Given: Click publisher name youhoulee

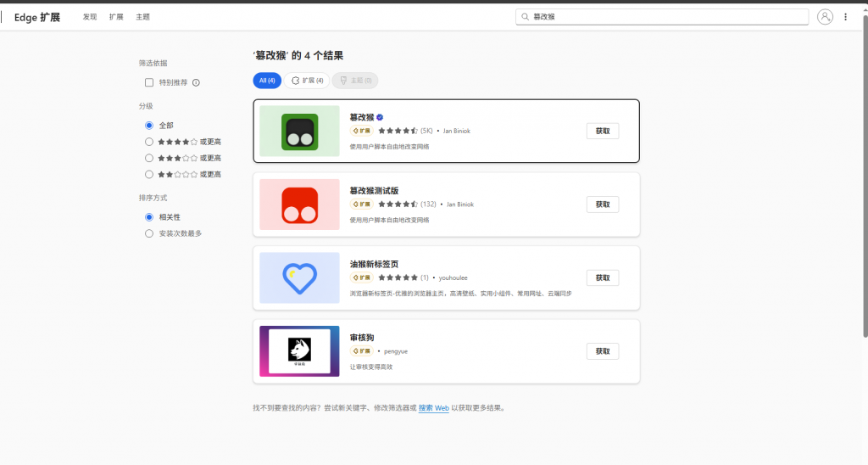Looking at the screenshot, I should click(453, 277).
